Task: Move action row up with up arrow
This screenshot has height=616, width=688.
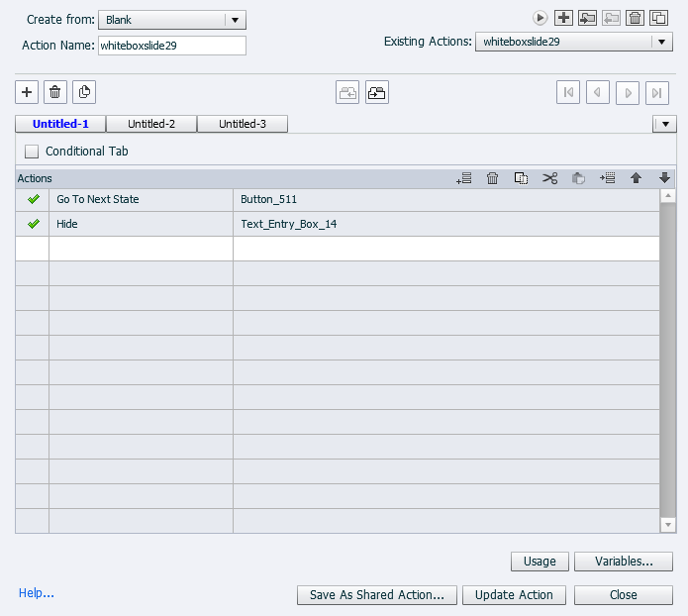Action: point(636,178)
